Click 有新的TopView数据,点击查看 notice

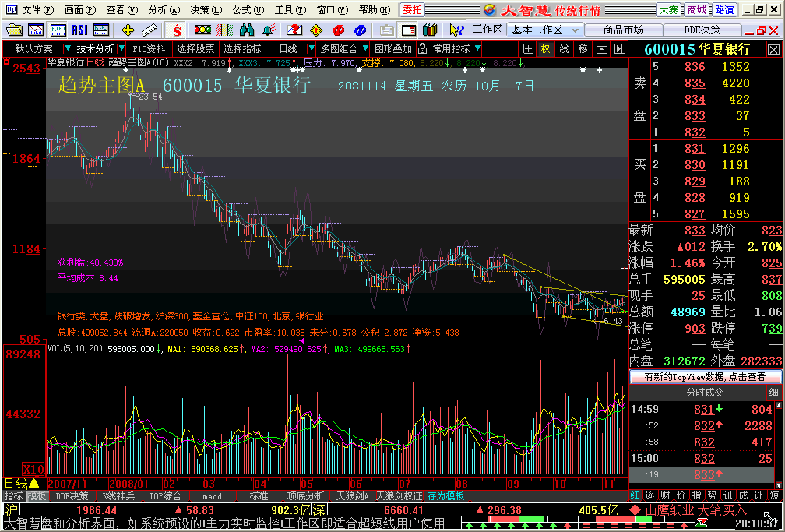[705, 377]
